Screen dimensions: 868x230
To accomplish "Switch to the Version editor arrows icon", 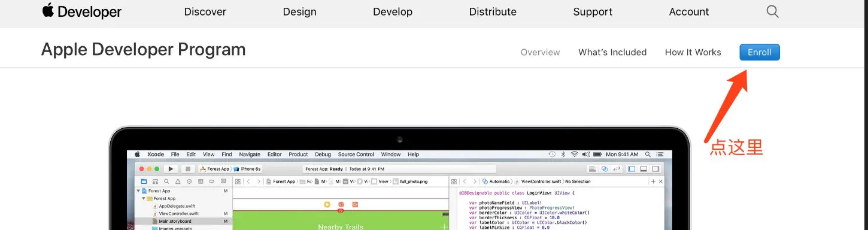I will (x=617, y=169).
